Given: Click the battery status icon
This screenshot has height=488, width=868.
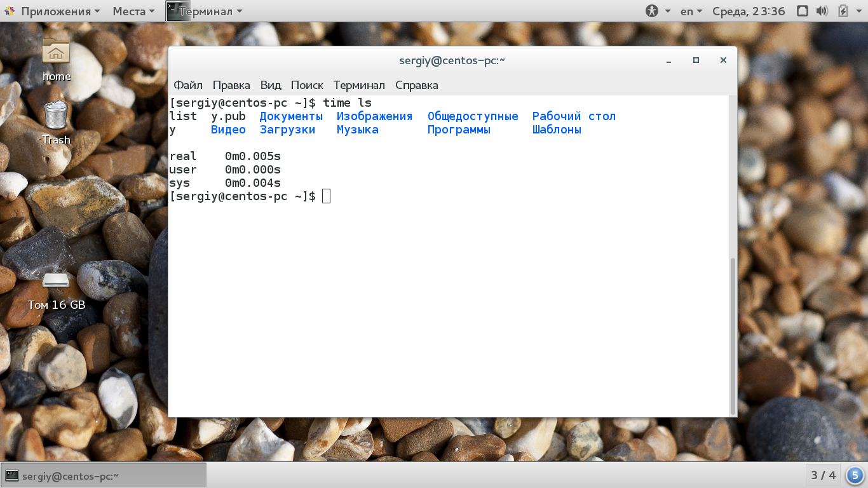Looking at the screenshot, I should pyautogui.click(x=843, y=11).
